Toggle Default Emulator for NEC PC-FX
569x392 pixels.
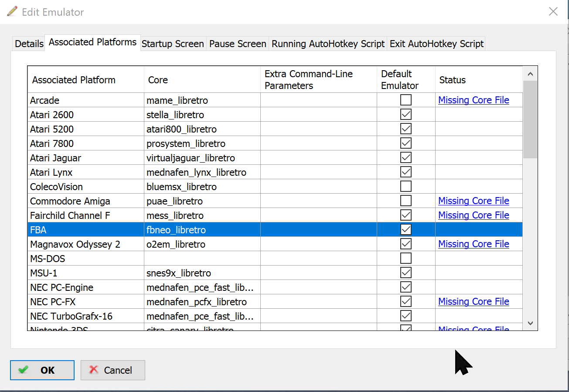click(406, 301)
